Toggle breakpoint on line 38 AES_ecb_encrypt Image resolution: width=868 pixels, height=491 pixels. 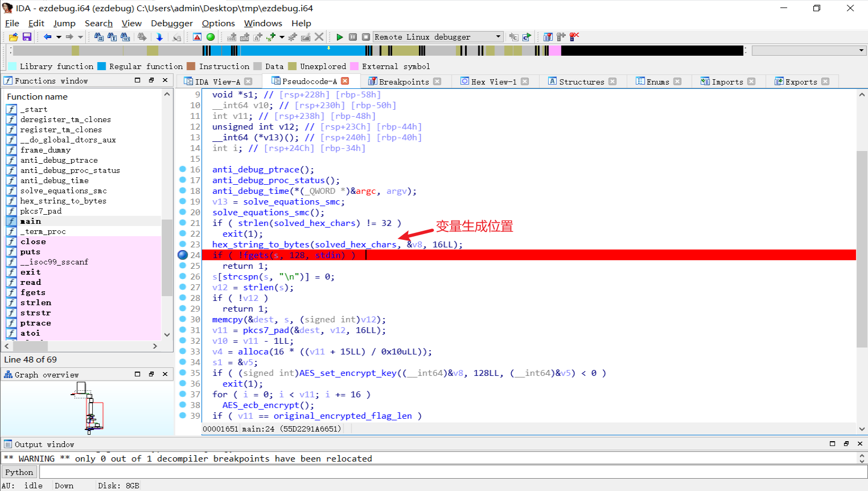click(183, 405)
